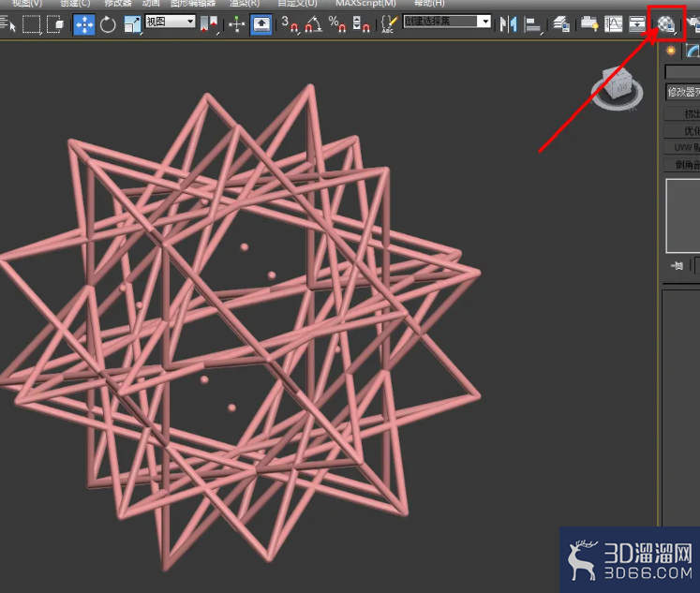Choose the Select by Name tool
This screenshot has height=593, width=700.
pos(7,24)
